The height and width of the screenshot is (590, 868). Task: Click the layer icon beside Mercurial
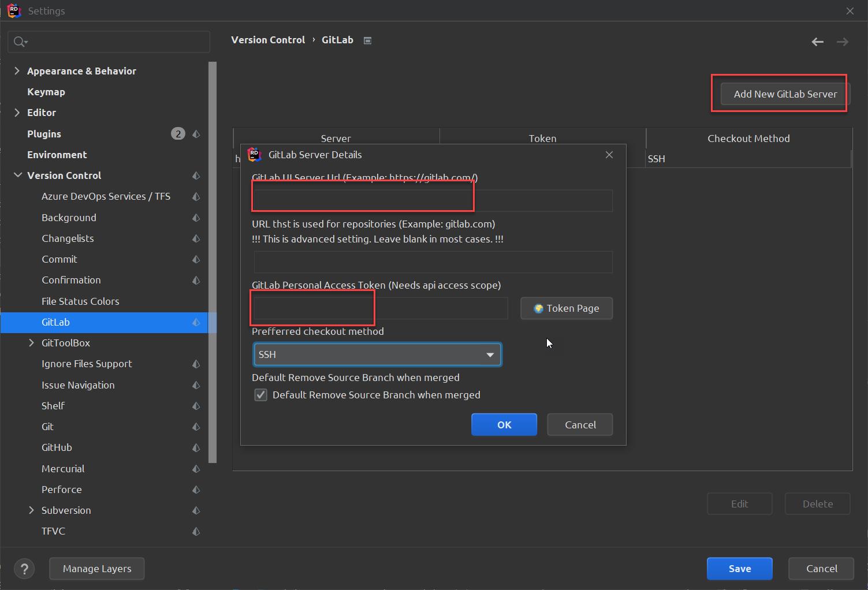(196, 469)
